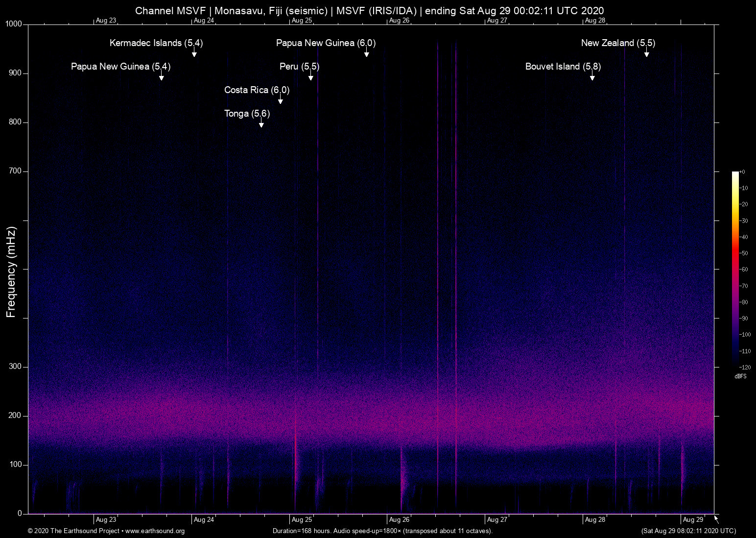Select the Aug 29 label at bottom right
The width and height of the screenshot is (756, 538).
pyautogui.click(x=693, y=519)
